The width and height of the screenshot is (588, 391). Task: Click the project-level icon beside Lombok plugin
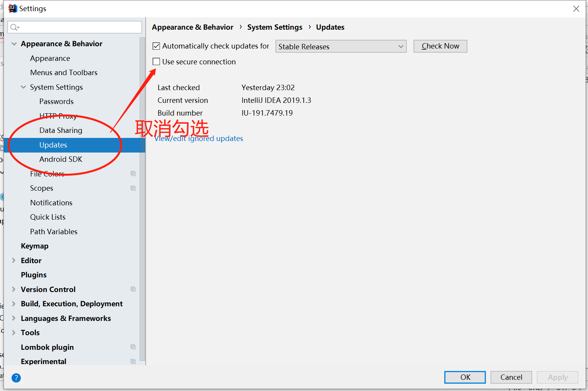[133, 347]
